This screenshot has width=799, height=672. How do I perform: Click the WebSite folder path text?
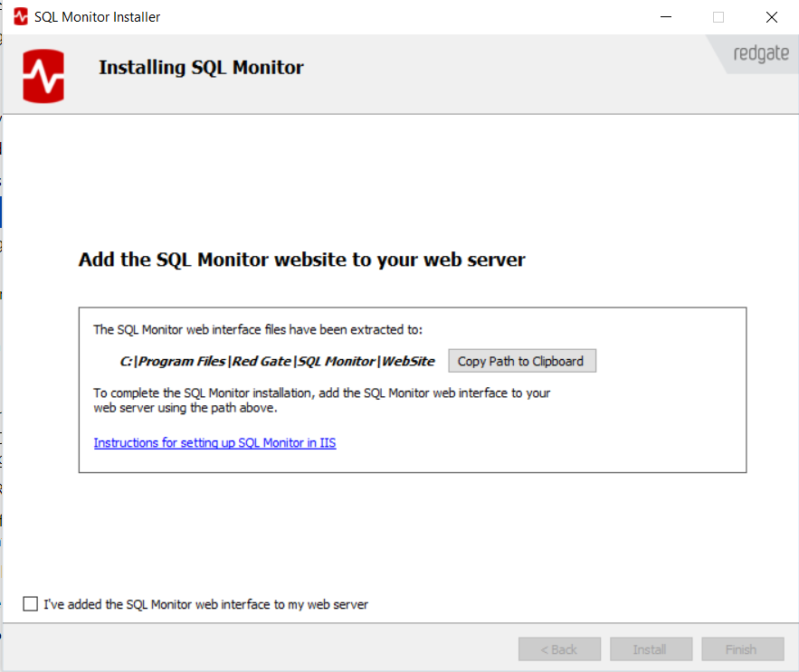click(277, 361)
